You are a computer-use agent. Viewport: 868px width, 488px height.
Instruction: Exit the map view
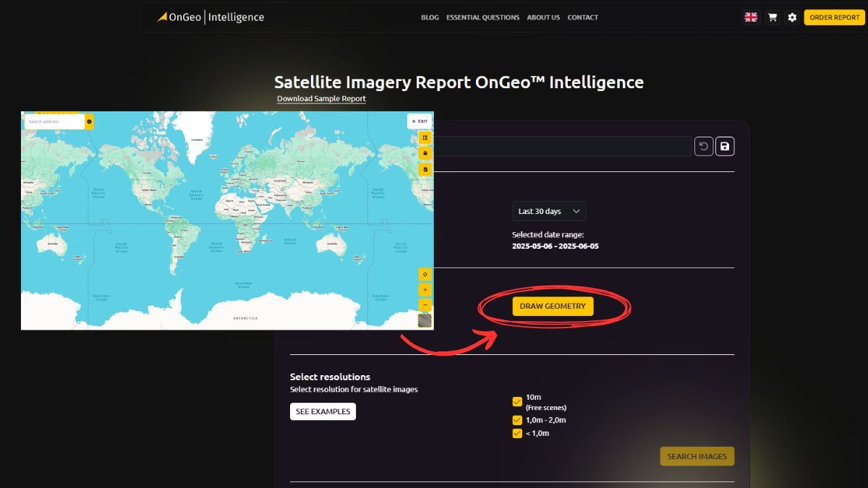[x=420, y=121]
